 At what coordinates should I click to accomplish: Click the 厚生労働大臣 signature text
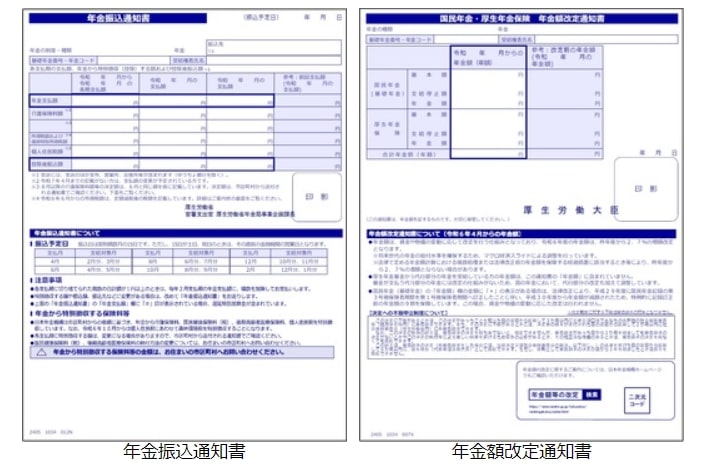pyautogui.click(x=570, y=210)
